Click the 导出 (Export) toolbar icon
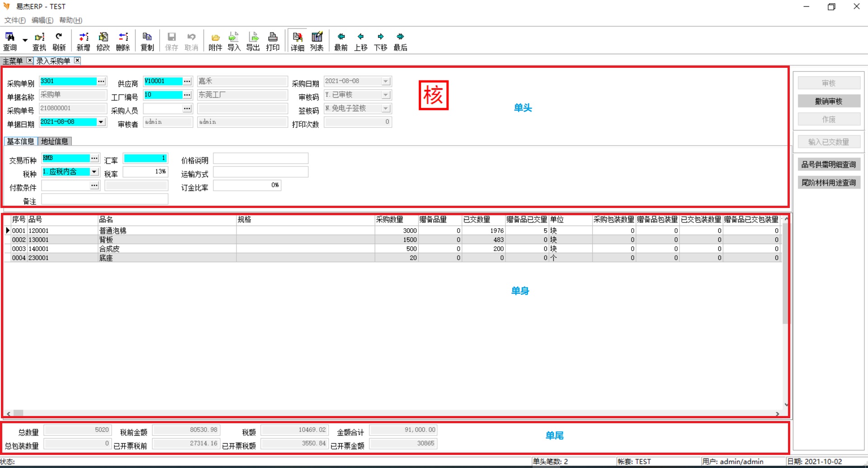The height and width of the screenshot is (468, 868). 253,41
